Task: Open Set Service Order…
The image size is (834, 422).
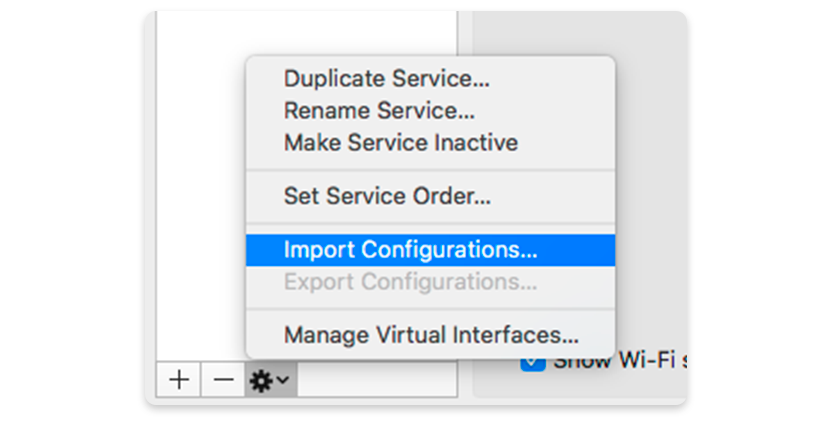Action: [387, 196]
